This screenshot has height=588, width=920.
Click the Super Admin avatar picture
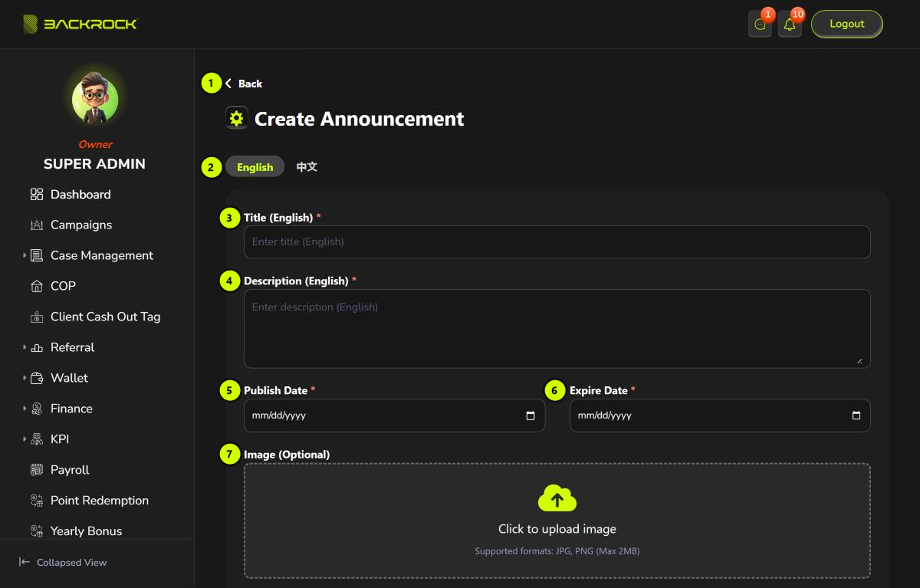click(x=95, y=98)
